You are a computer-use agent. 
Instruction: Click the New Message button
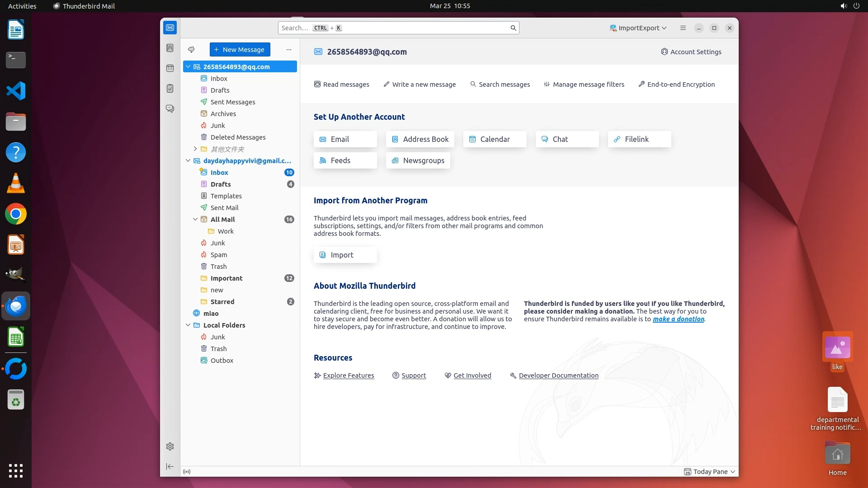point(240,50)
